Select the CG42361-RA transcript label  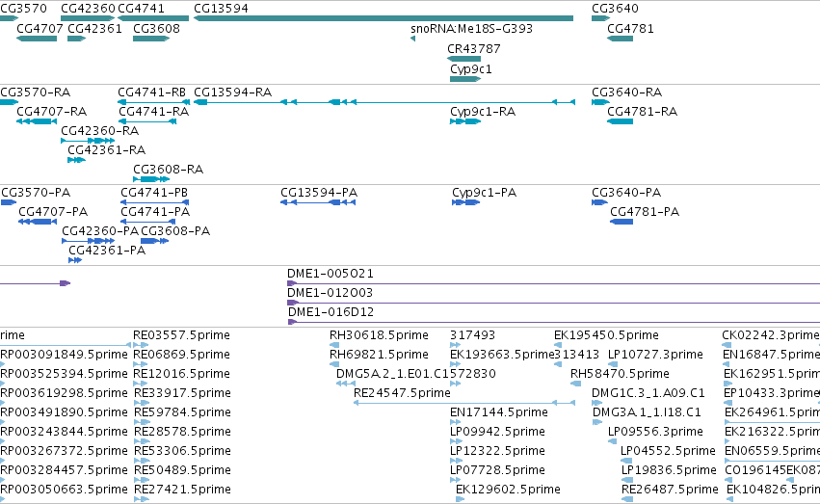coord(107,150)
